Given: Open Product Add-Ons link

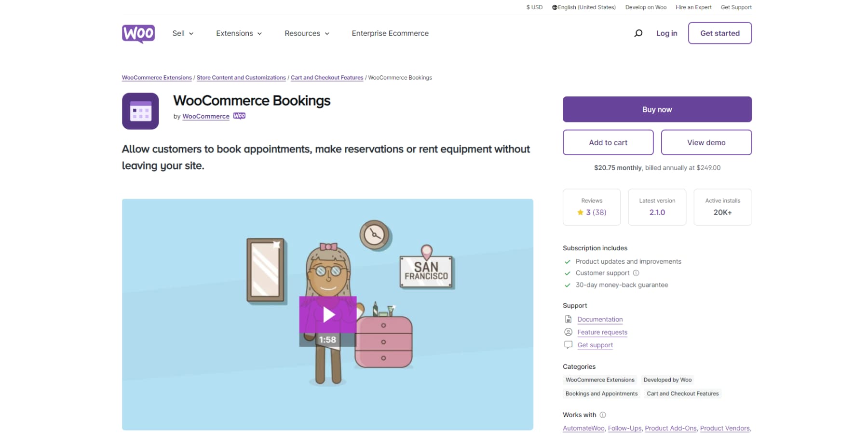Looking at the screenshot, I should click(x=670, y=428).
